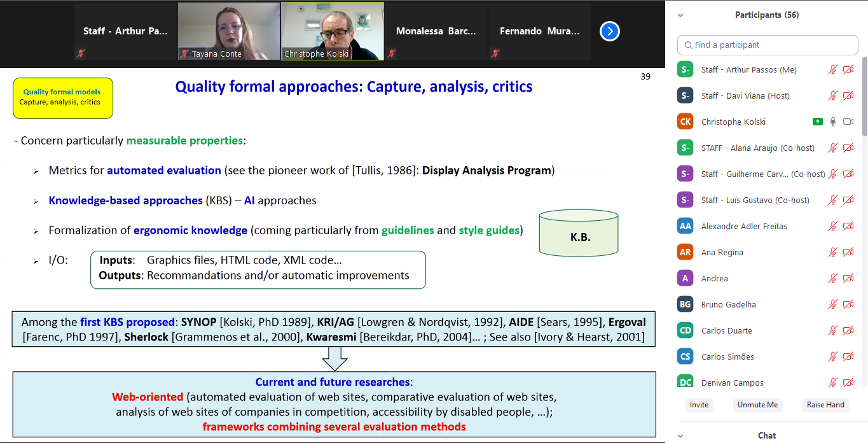
Task: Toggle muted mic for Staff - Arthur Passos (Me)
Action: pyautogui.click(x=833, y=69)
